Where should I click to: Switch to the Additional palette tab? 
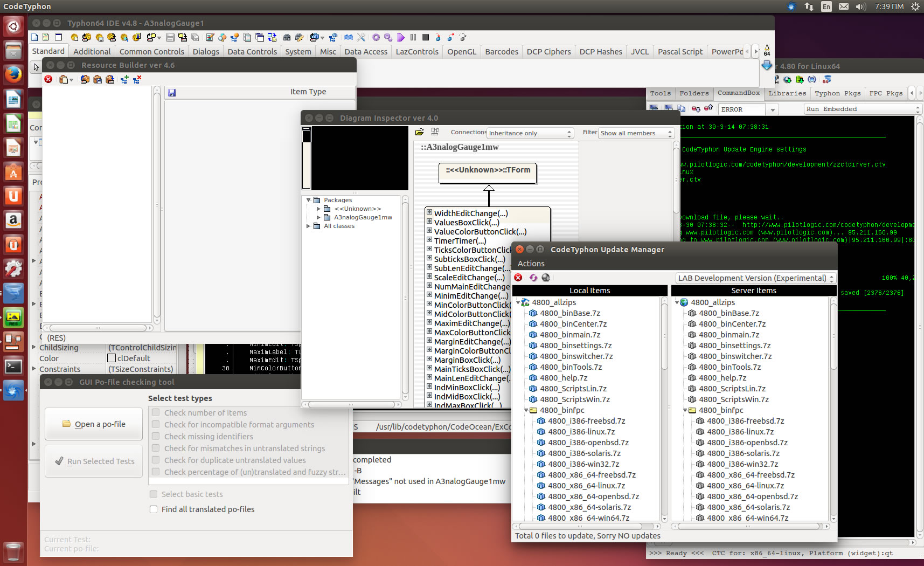[x=92, y=51]
